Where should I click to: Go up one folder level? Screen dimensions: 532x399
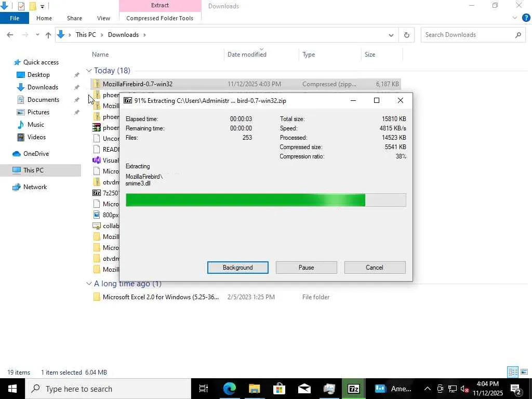click(48, 35)
